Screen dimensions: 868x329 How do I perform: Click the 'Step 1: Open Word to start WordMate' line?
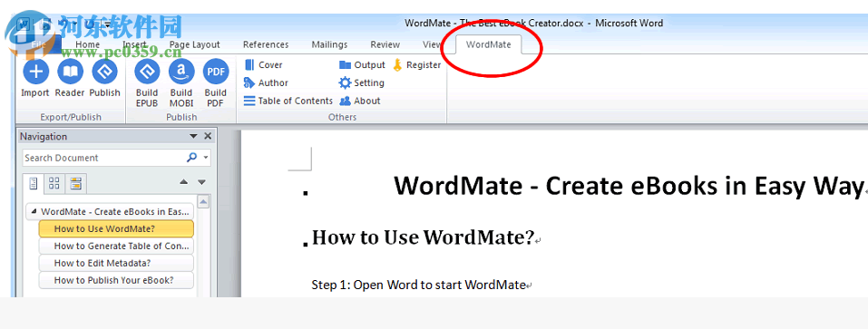pos(418,285)
